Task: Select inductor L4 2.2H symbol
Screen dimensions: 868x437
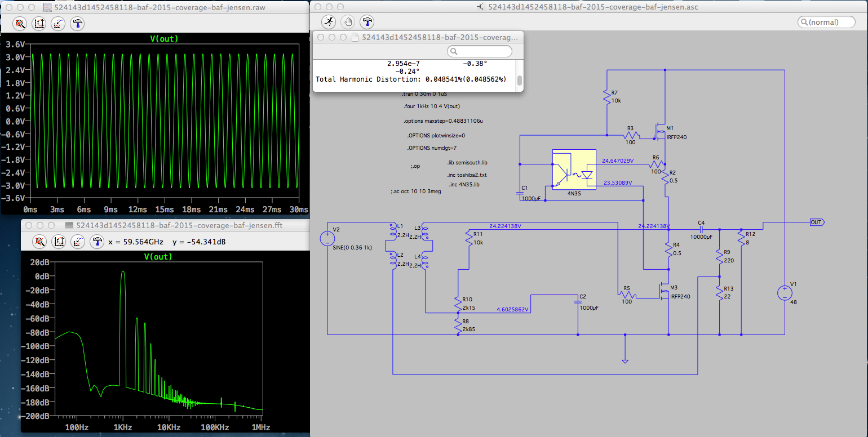Action: coord(425,261)
